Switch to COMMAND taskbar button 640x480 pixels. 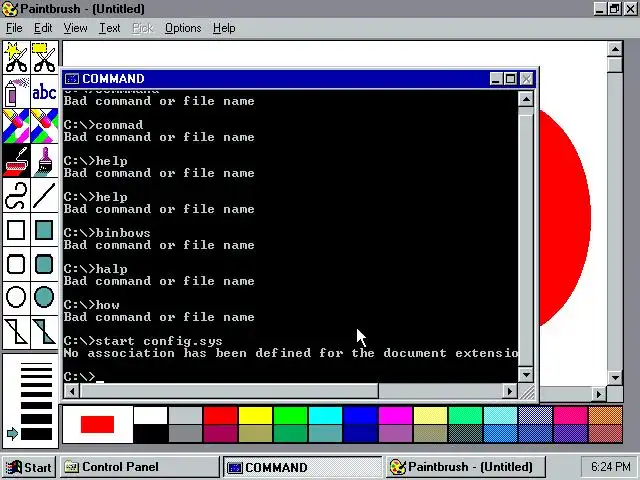click(302, 467)
